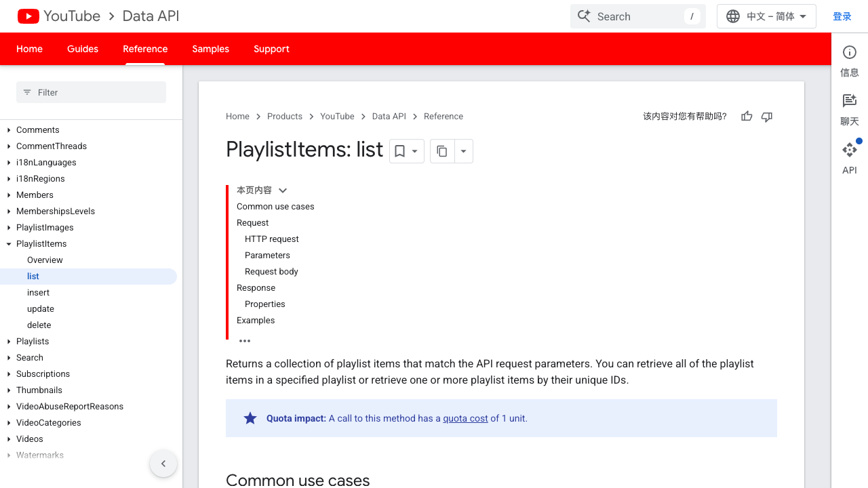This screenshot has height=488, width=868.
Task: Click the YouTube logo icon
Action: click(x=28, y=16)
